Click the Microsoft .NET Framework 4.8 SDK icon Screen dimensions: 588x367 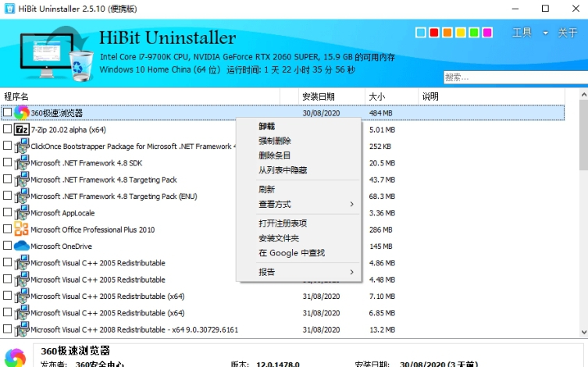point(21,162)
